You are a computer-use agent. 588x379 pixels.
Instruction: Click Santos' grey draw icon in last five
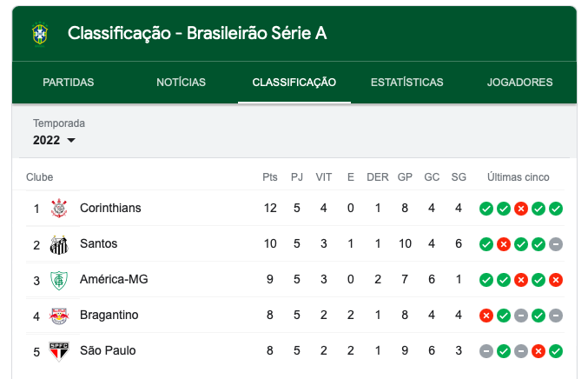pos(556,244)
